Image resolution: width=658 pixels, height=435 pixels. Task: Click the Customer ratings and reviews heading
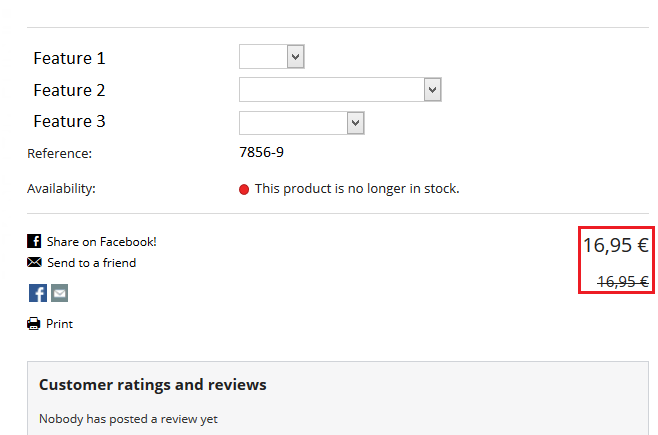pyautogui.click(x=152, y=385)
